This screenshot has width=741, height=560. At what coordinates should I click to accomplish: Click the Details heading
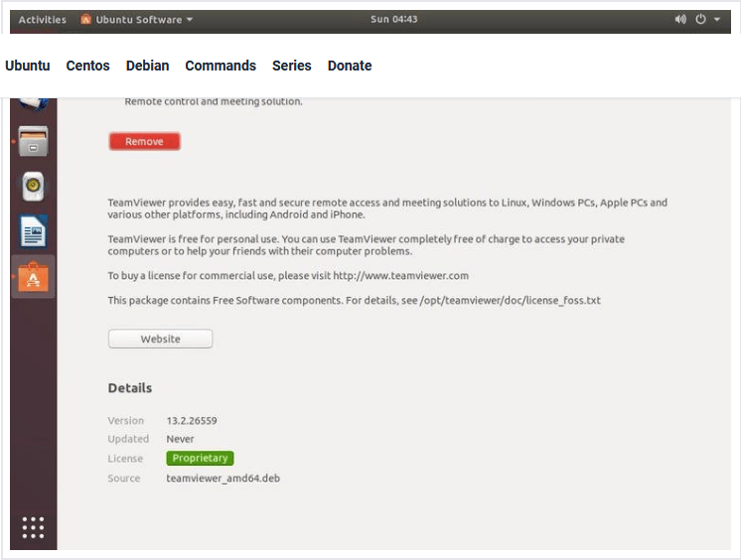pyautogui.click(x=130, y=388)
